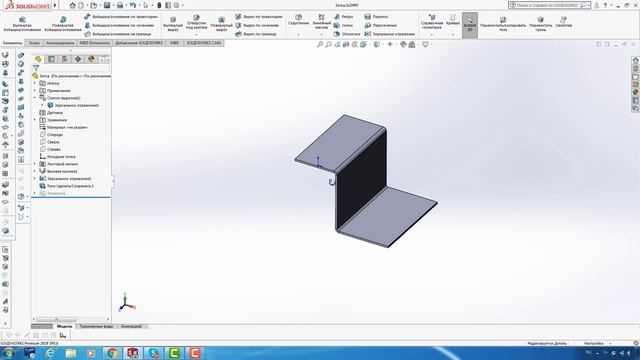The image size is (640, 360).
Task: Select the Intersect command
Action: [x=380, y=25]
